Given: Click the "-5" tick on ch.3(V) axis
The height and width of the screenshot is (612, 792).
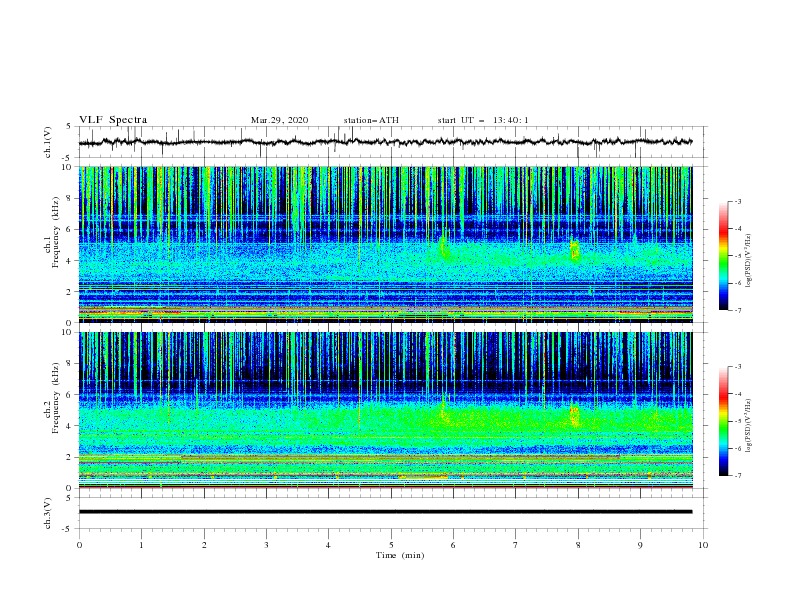Looking at the screenshot, I should coord(67,529).
